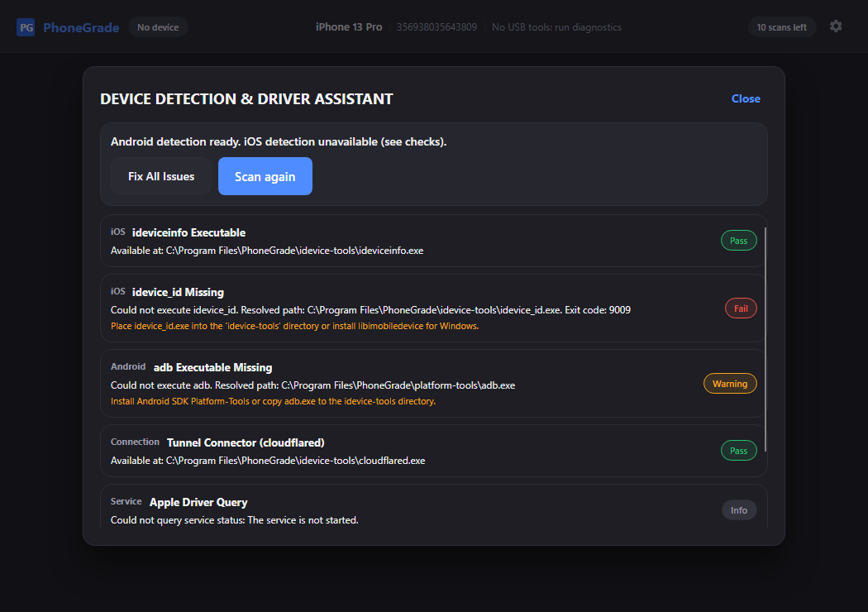Click the ideviceinfo.exe available path text
The height and width of the screenshot is (612, 868).
tap(267, 251)
